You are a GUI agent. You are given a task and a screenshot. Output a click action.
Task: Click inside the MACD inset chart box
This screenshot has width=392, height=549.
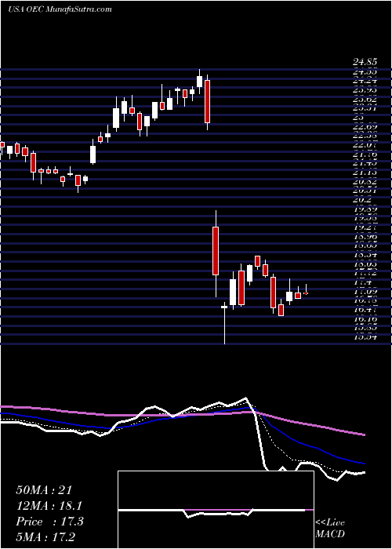coord(216,510)
